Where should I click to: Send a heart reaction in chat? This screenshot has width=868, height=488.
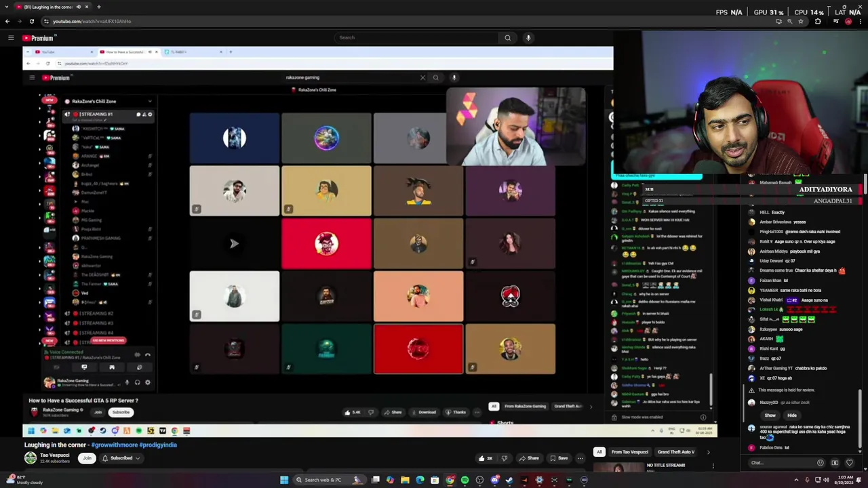pos(849,463)
